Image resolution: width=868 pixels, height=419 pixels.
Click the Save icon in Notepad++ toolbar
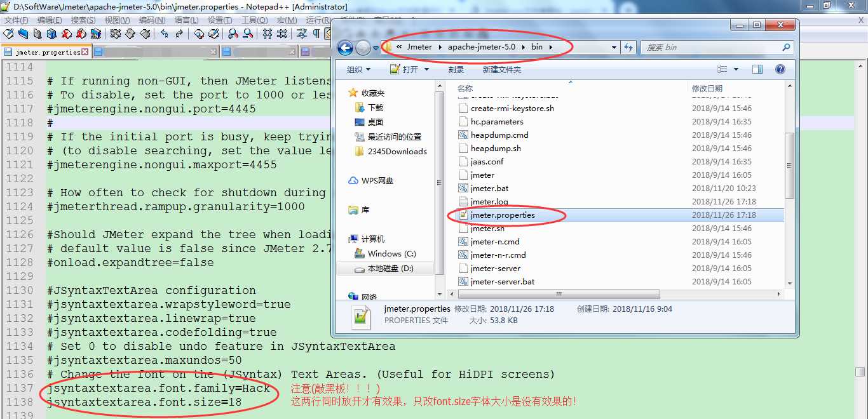[37, 34]
